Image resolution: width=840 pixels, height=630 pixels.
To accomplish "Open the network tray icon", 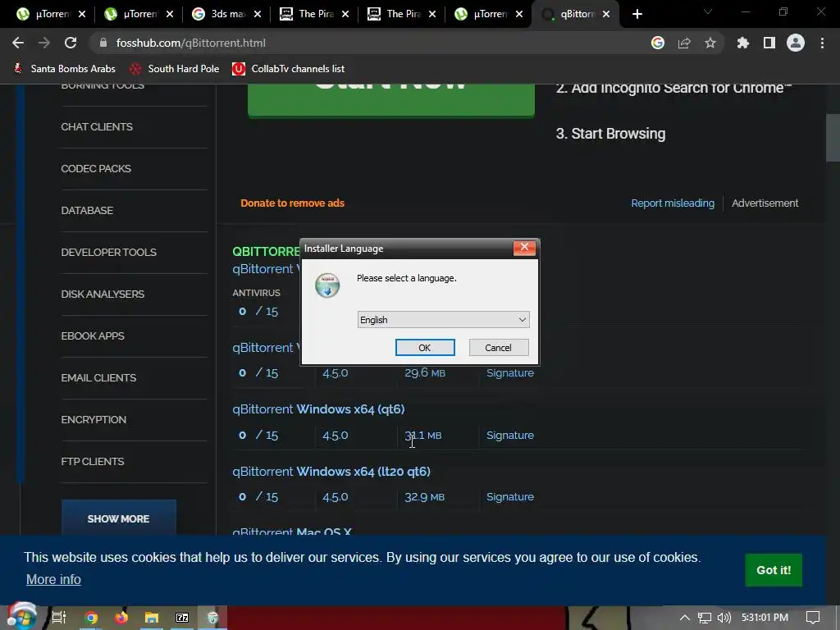I will click(705, 618).
